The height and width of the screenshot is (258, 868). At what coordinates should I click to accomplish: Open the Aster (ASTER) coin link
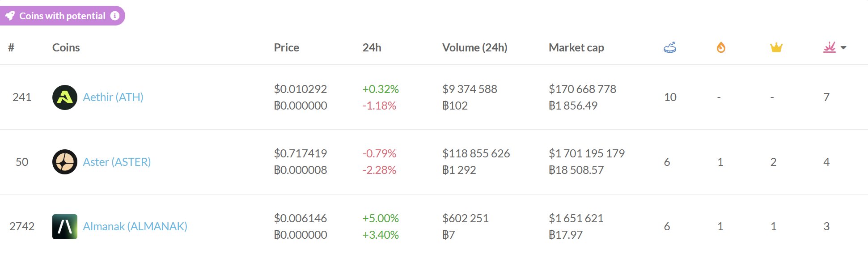click(x=117, y=162)
